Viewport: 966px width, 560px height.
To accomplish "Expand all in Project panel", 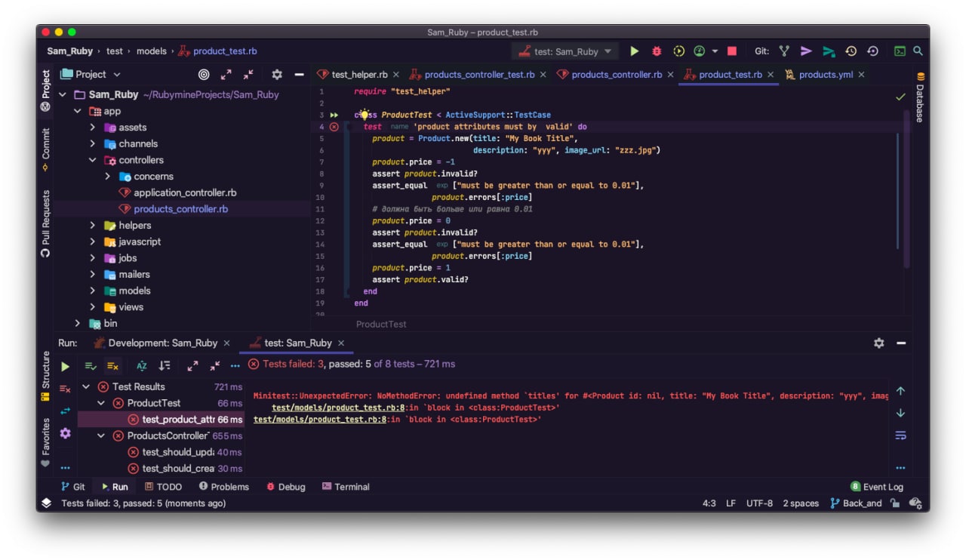I will click(226, 75).
